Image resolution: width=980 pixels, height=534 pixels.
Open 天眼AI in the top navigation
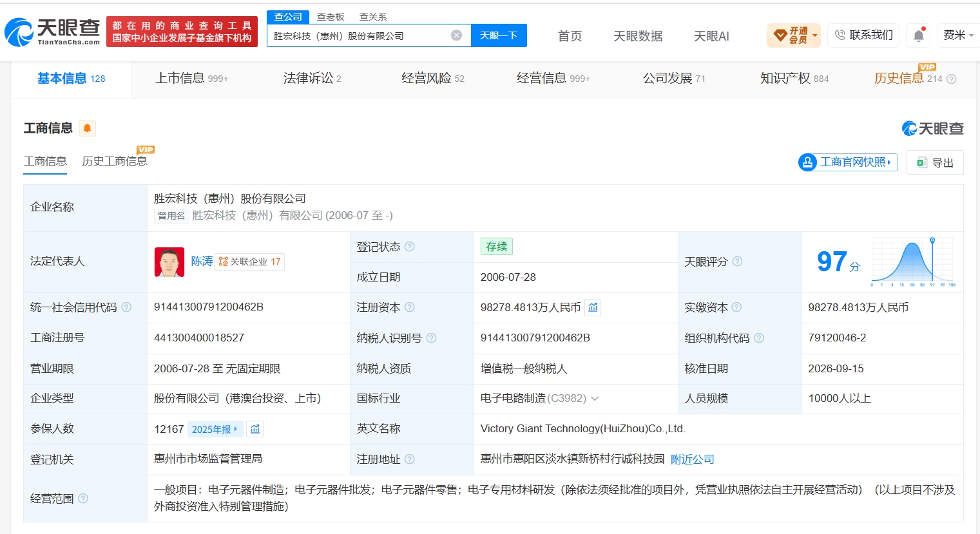711,36
